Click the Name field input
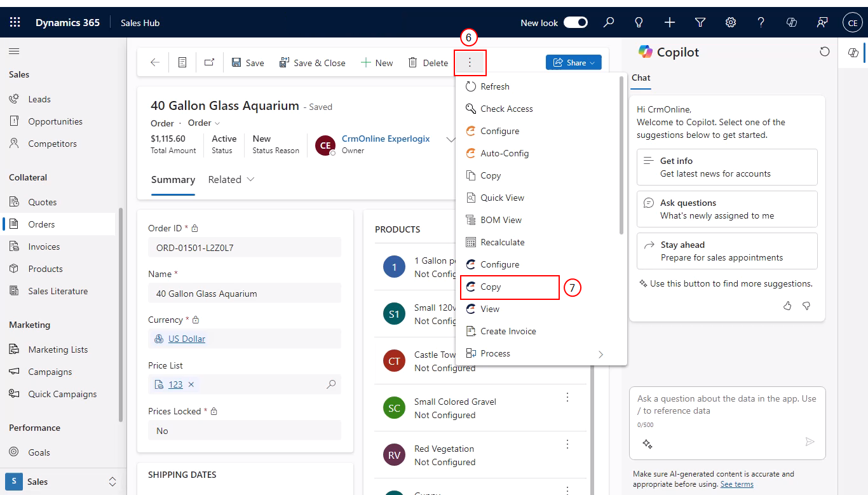This screenshot has height=495, width=868. coord(245,294)
